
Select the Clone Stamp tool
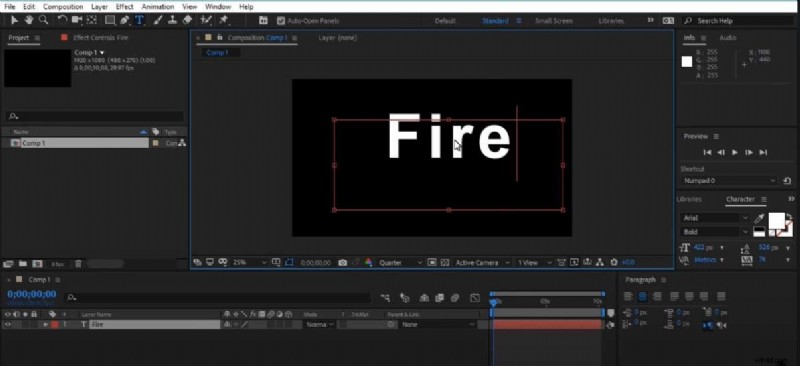pos(172,20)
